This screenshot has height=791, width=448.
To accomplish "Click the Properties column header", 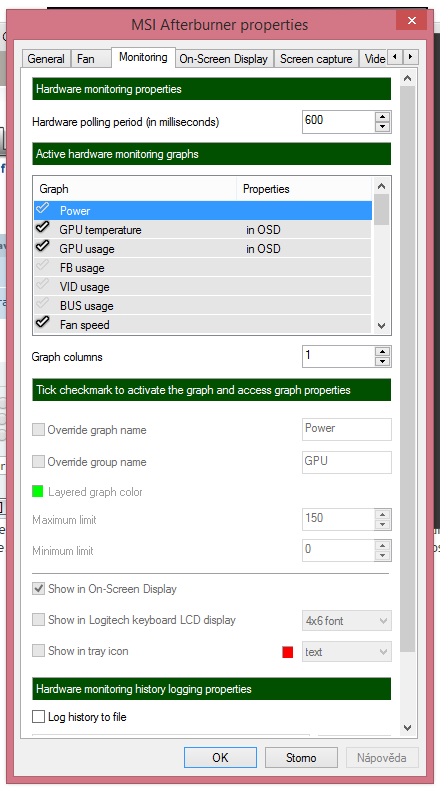I will (x=304, y=189).
